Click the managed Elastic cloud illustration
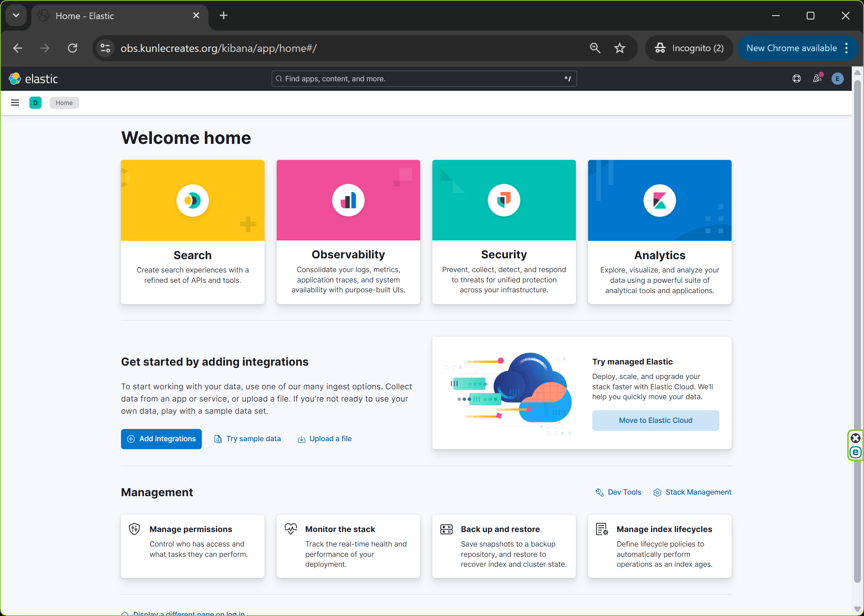The image size is (864, 616). [x=508, y=393]
